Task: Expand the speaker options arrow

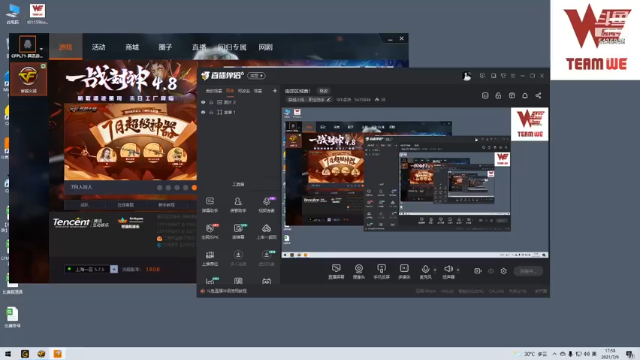Action: [458, 270]
